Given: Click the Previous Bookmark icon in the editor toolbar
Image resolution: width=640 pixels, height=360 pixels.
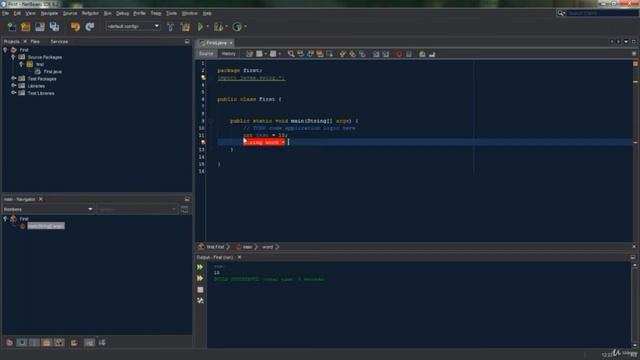Looking at the screenshot, I should 342,54.
